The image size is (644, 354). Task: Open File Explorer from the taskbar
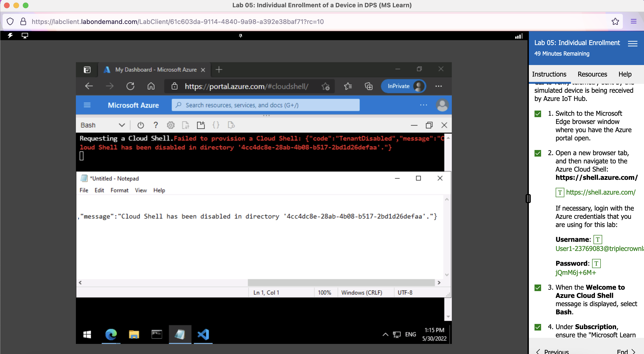(x=134, y=334)
